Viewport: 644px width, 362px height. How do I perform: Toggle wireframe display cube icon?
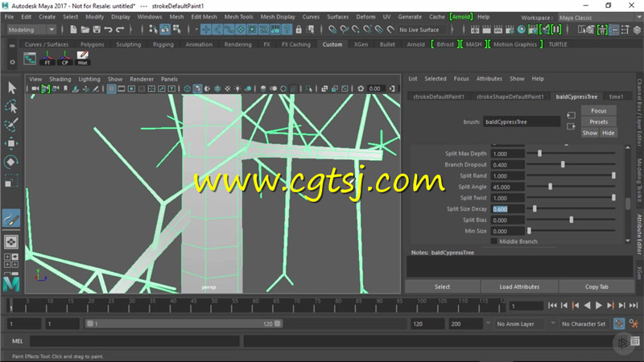188,88
